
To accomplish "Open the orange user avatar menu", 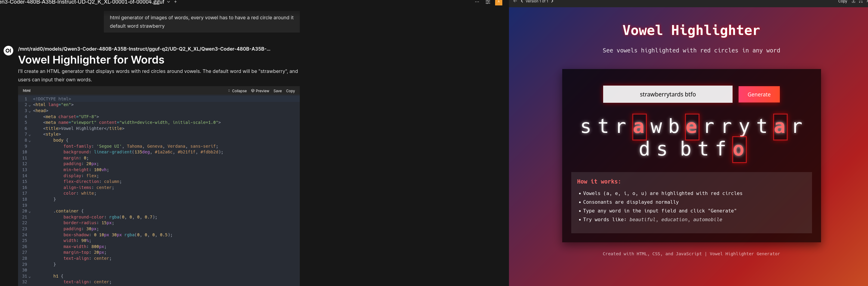I will click(x=499, y=2).
